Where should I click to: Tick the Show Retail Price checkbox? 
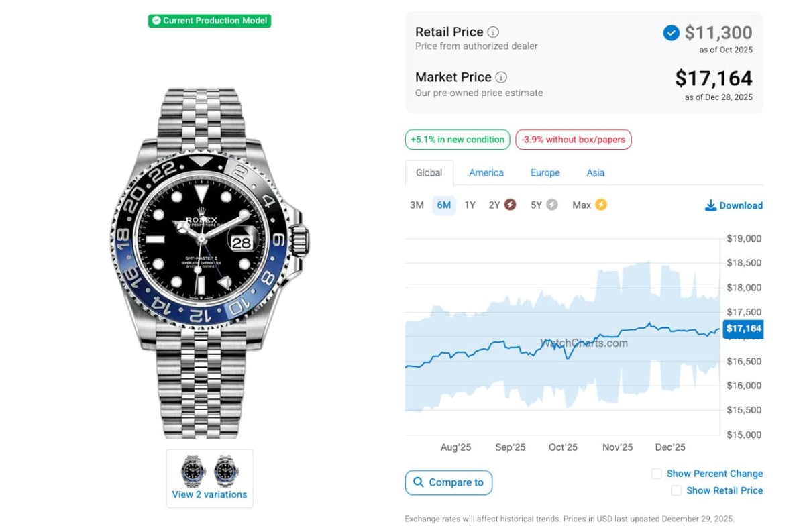click(x=676, y=490)
